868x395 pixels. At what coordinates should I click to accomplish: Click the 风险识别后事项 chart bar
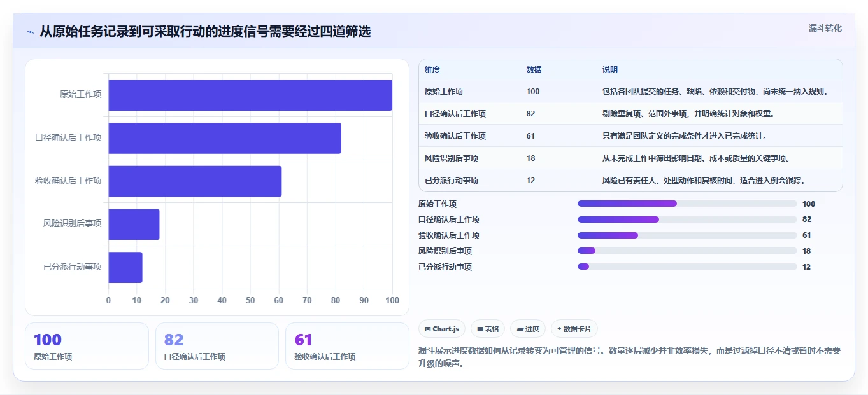(x=134, y=224)
